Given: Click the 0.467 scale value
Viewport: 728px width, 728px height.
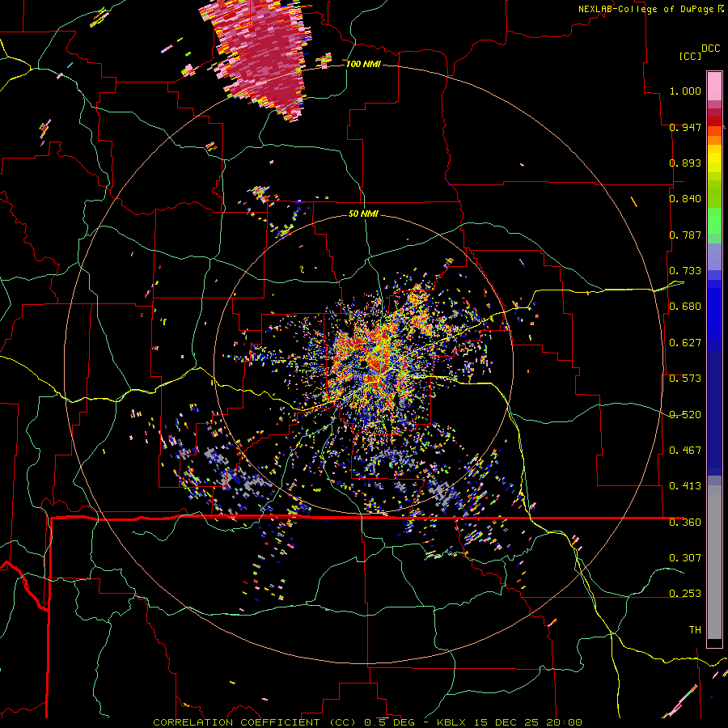Looking at the screenshot, I should tap(685, 451).
